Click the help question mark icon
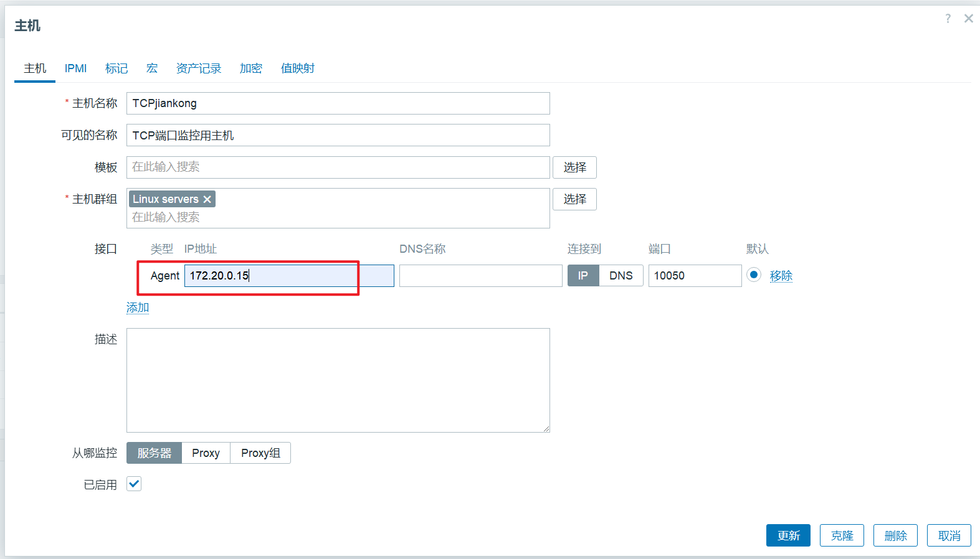 (948, 19)
